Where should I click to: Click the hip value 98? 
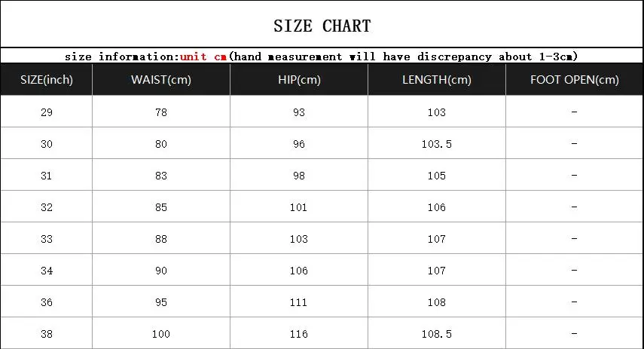pyautogui.click(x=299, y=176)
